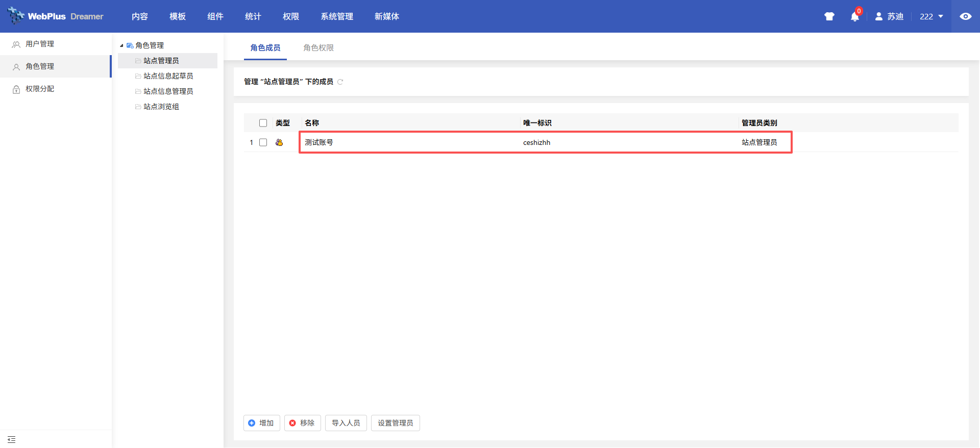
Task: Open the 222 site dropdown
Action: coord(932,16)
